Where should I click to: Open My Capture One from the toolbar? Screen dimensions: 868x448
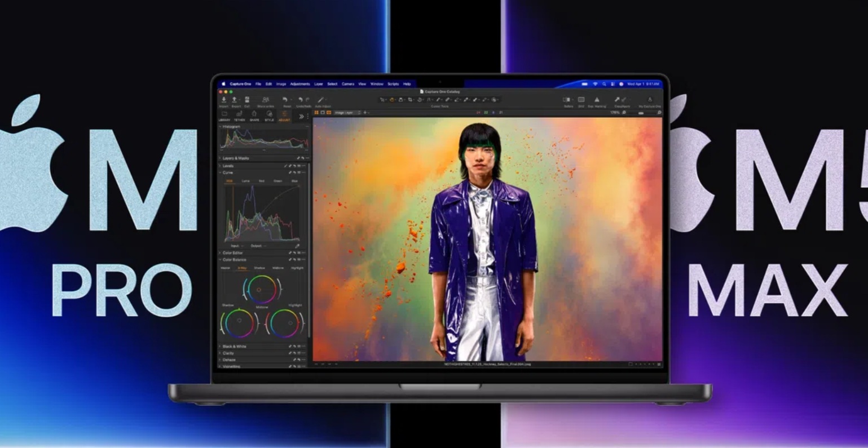pos(650,100)
